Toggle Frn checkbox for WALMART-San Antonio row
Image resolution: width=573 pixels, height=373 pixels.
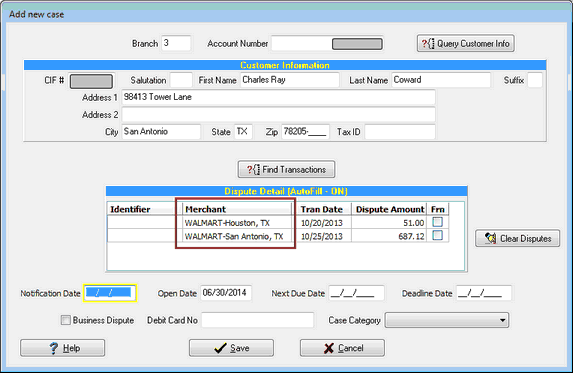pyautogui.click(x=437, y=235)
